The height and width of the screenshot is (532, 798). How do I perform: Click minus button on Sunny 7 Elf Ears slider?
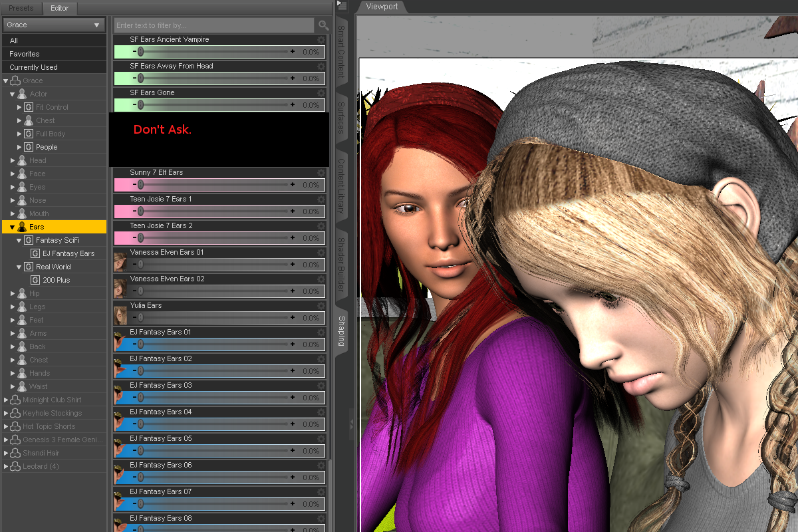point(134,184)
